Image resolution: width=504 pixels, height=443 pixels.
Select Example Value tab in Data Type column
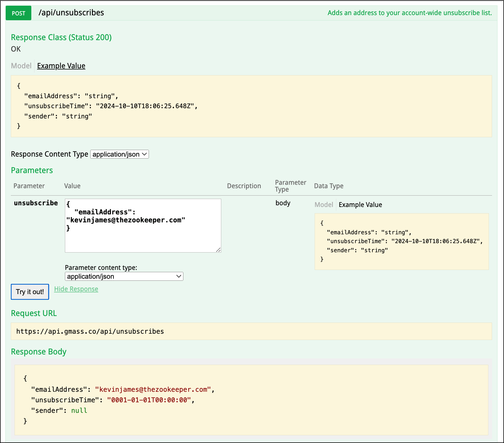(360, 205)
